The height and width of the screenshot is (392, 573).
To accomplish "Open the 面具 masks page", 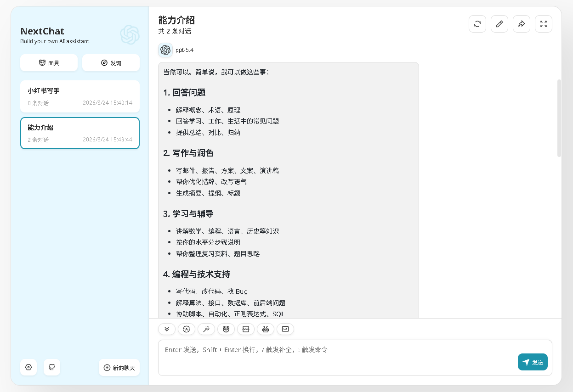I will [x=49, y=63].
